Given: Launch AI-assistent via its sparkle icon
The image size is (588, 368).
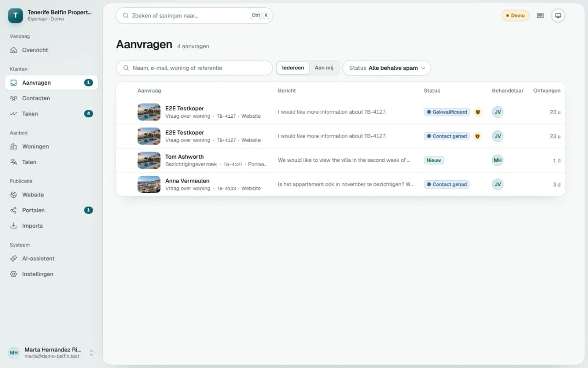Looking at the screenshot, I should pyautogui.click(x=14, y=259).
